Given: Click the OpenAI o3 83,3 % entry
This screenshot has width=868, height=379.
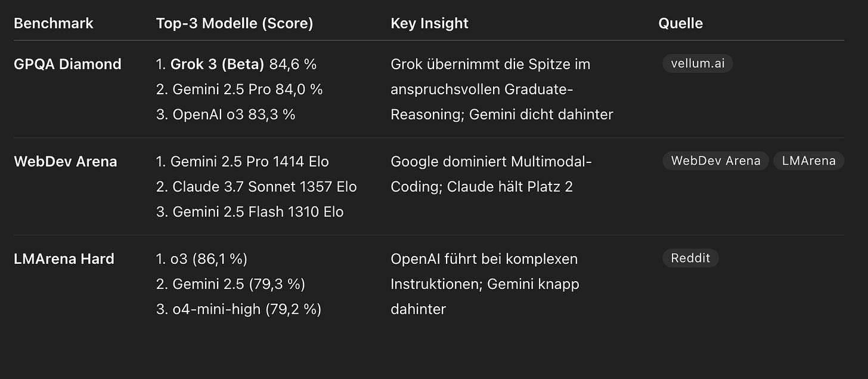Looking at the screenshot, I should tap(234, 114).
